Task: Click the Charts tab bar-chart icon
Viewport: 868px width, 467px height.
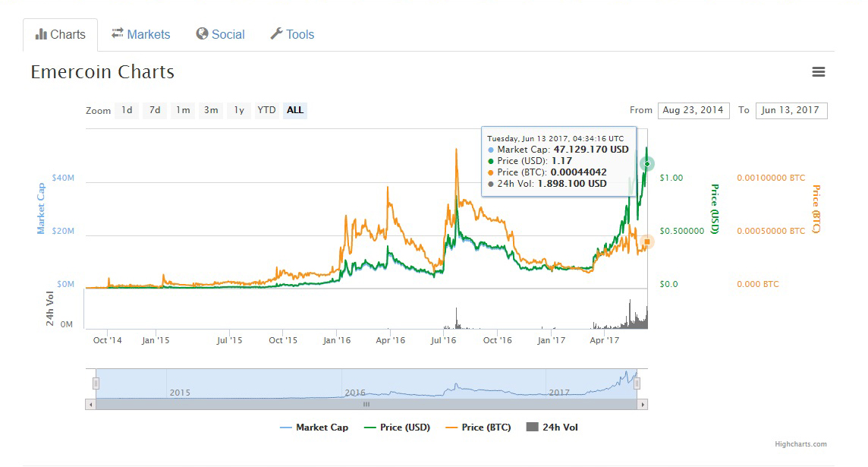Action: coord(41,34)
